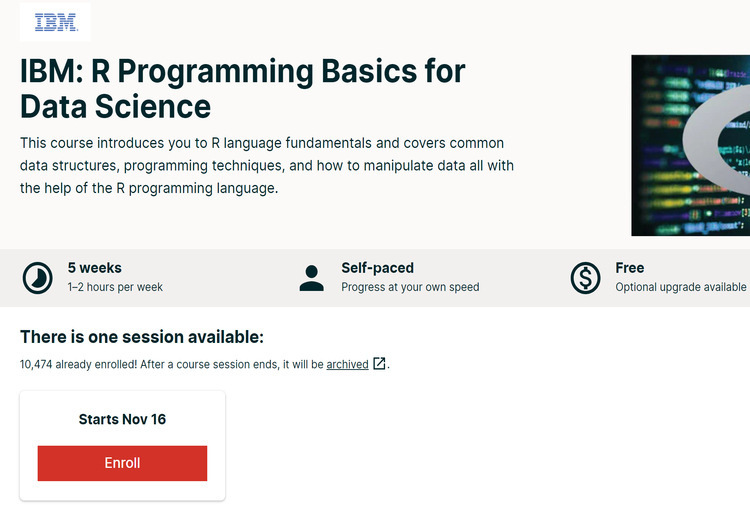Click Progress at your own speed text
This screenshot has width=750, height=515.
click(410, 287)
